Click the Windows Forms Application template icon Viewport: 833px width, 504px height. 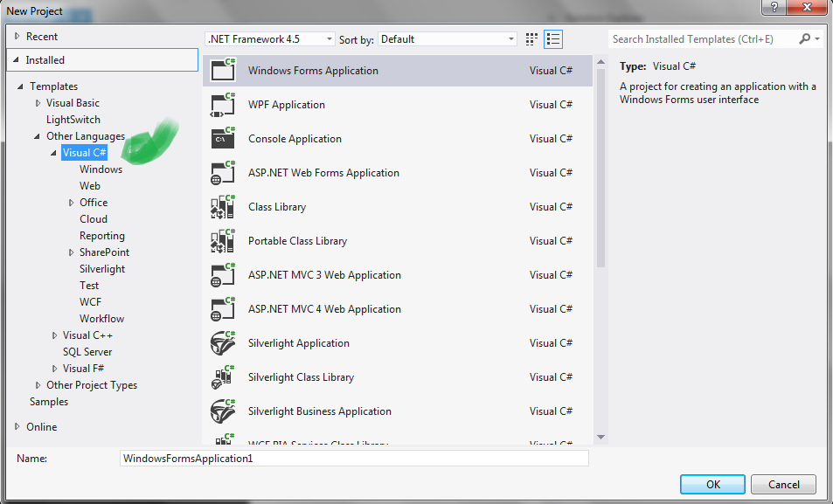223,70
